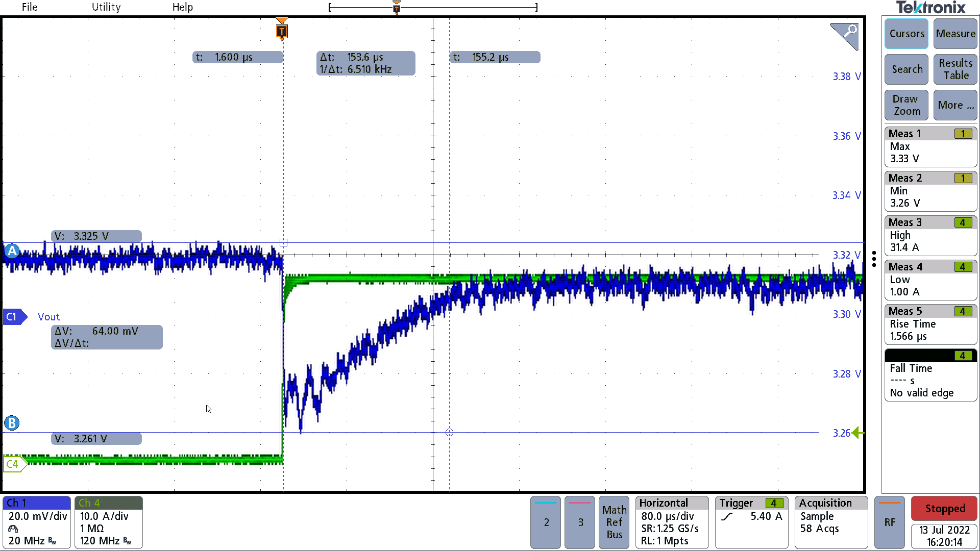Open the Meas 4 Low badge
The image size is (980, 551).
click(x=930, y=280)
